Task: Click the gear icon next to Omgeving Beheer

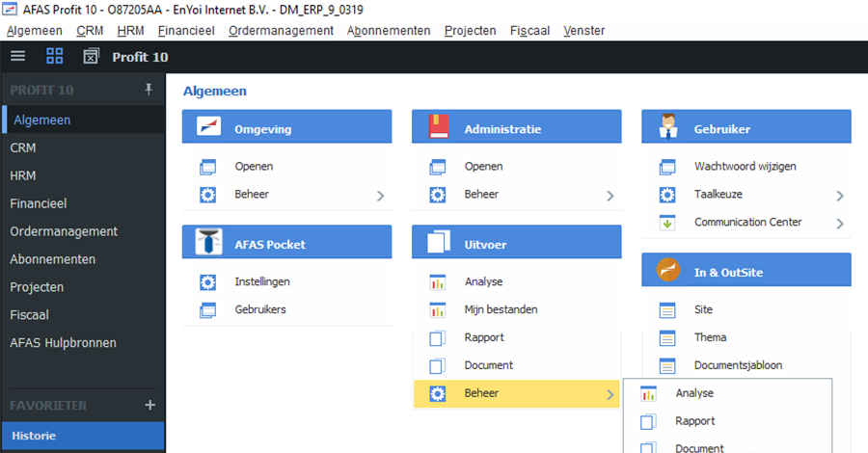Action: (207, 195)
